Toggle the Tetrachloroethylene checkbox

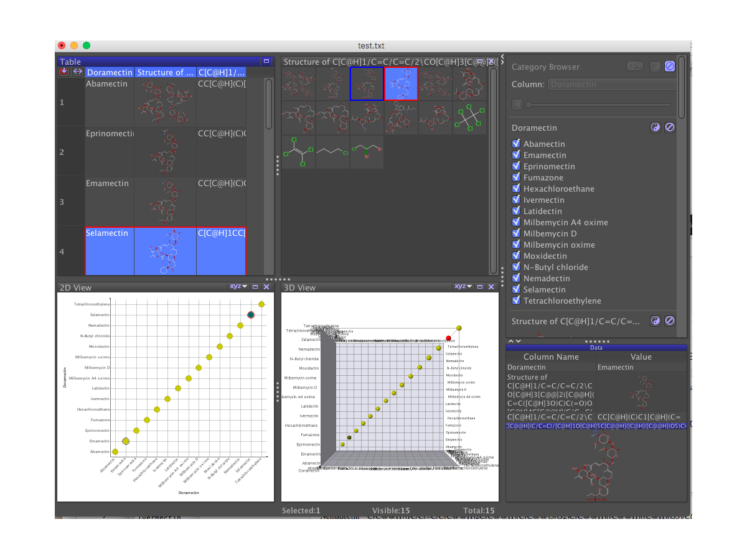(x=516, y=301)
